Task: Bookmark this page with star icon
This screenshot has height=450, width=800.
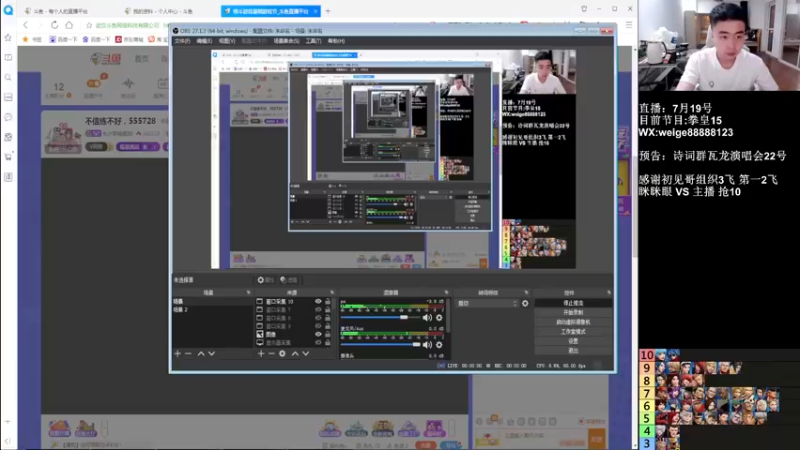Action: click(x=89, y=25)
